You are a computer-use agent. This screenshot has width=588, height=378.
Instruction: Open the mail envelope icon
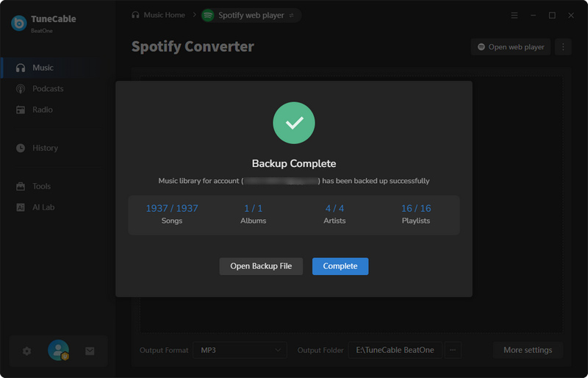coord(90,351)
